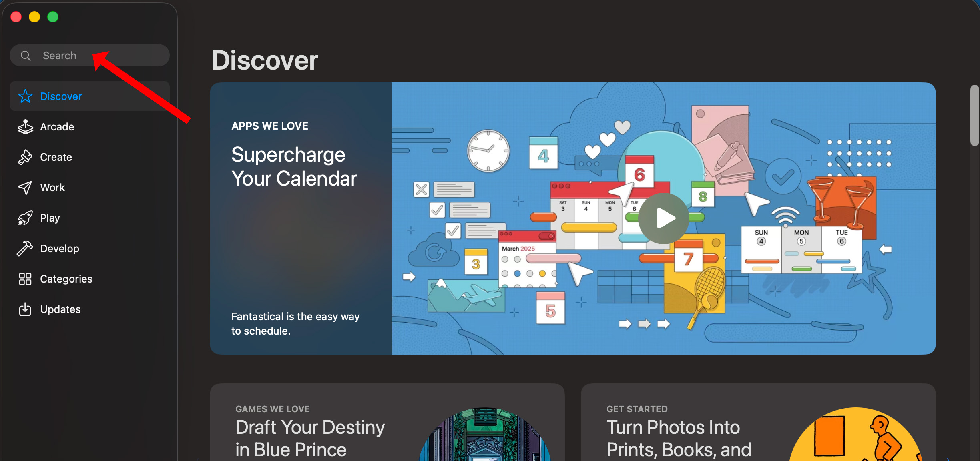Focus the Search input field
Screen dimensions: 980x461
pyautogui.click(x=90, y=55)
